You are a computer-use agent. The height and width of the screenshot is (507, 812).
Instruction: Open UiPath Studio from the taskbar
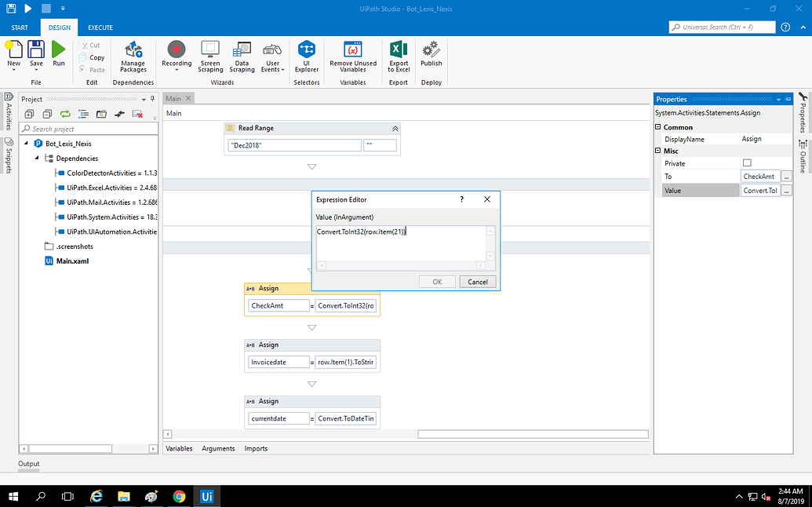click(x=207, y=496)
